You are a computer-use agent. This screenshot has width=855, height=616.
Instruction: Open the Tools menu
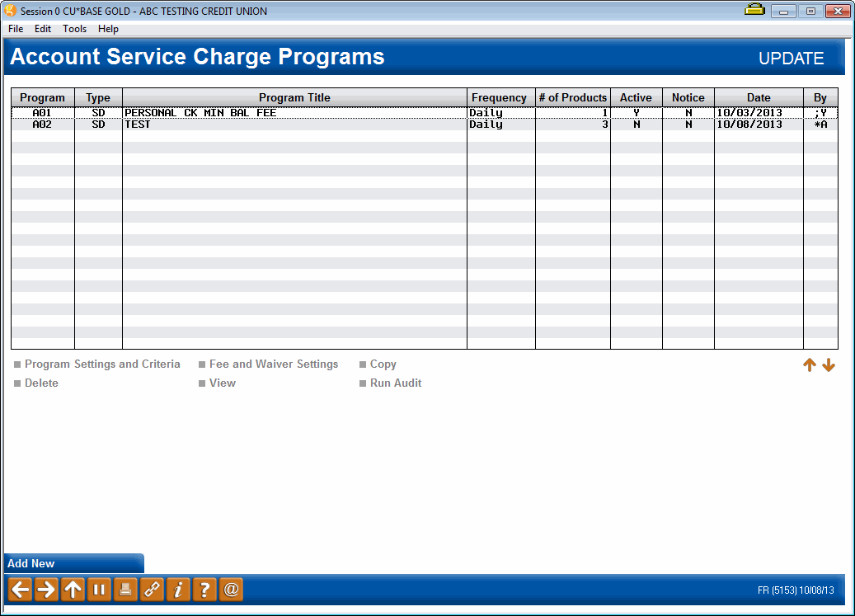pos(74,28)
